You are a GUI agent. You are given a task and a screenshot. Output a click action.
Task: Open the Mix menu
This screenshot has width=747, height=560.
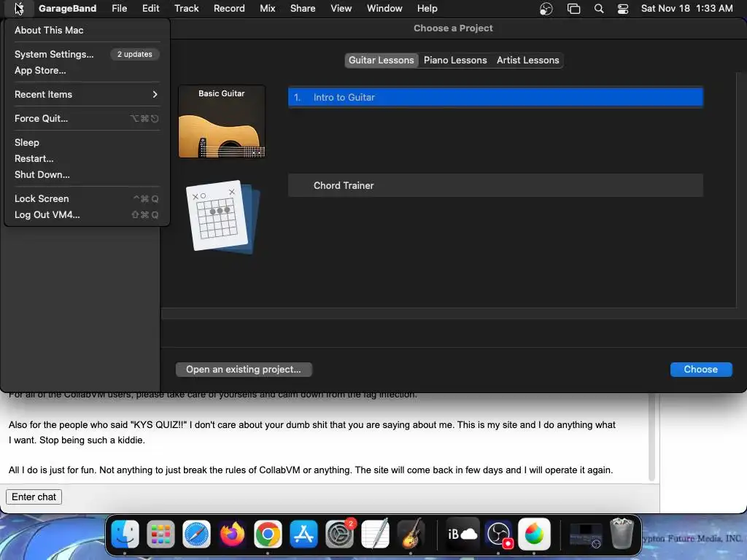pos(267,9)
